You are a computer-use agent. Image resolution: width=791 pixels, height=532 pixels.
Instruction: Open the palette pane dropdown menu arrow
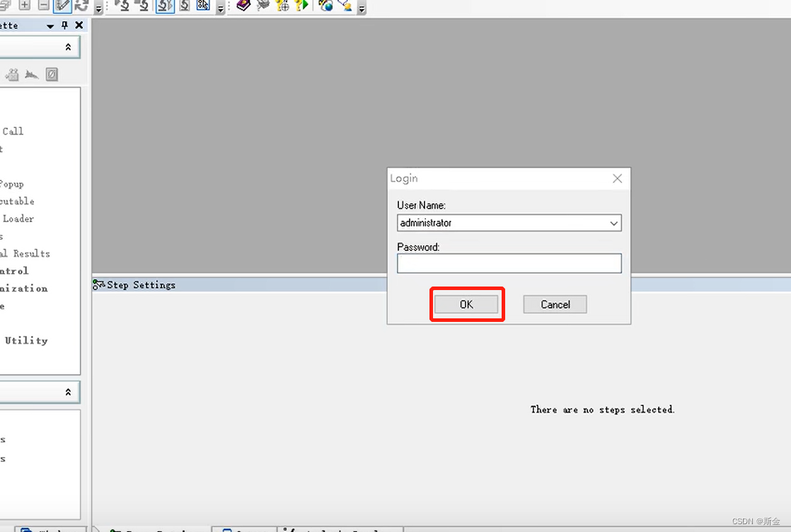50,25
